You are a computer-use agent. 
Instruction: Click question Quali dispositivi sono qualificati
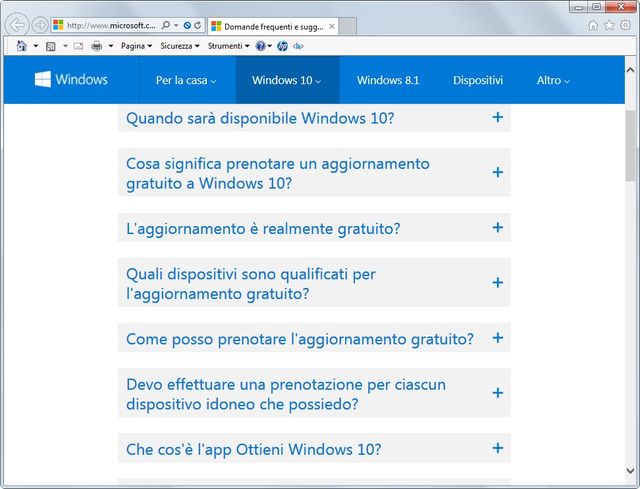pyautogui.click(x=251, y=284)
